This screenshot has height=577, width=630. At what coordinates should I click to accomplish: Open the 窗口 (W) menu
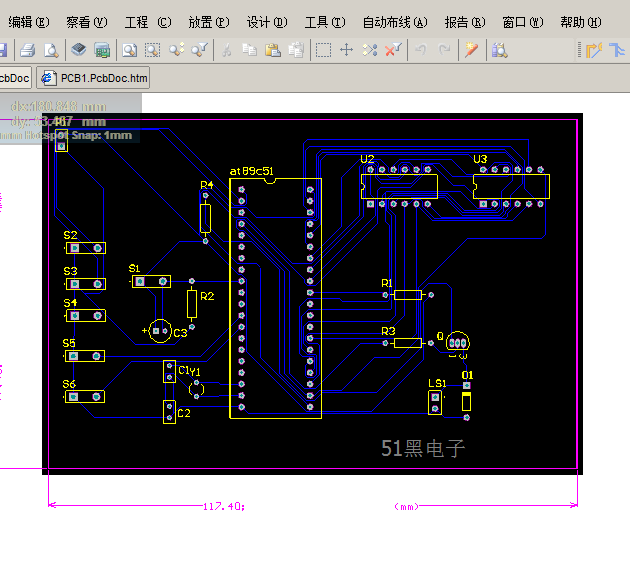523,22
